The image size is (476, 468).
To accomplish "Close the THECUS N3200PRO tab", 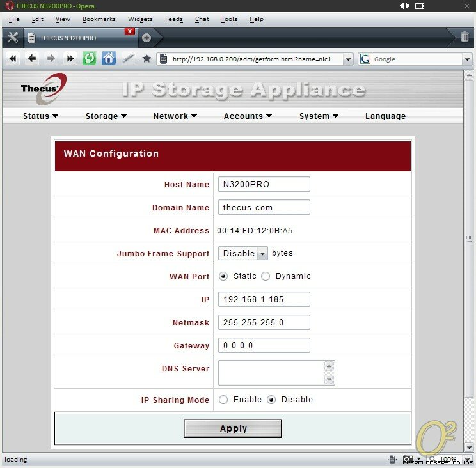I will 130,31.
